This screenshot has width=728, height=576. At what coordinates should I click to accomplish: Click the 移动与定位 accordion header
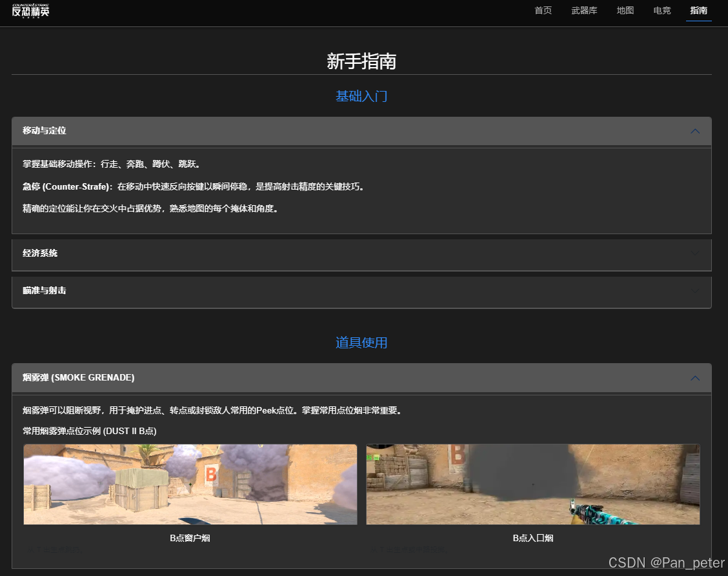pos(361,131)
